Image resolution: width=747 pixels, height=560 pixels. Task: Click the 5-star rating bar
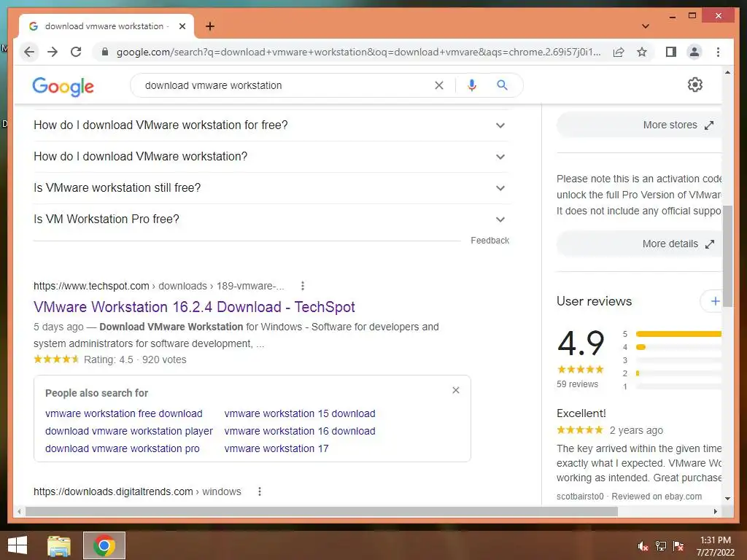click(x=678, y=334)
